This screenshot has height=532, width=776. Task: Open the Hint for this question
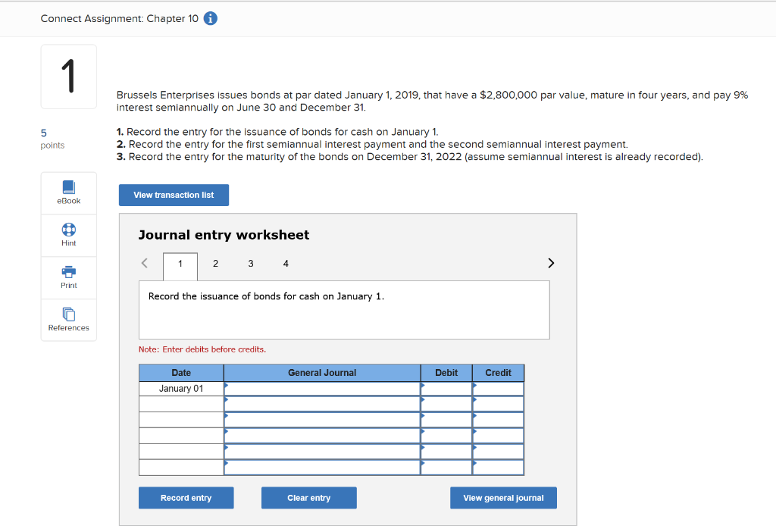coord(68,235)
